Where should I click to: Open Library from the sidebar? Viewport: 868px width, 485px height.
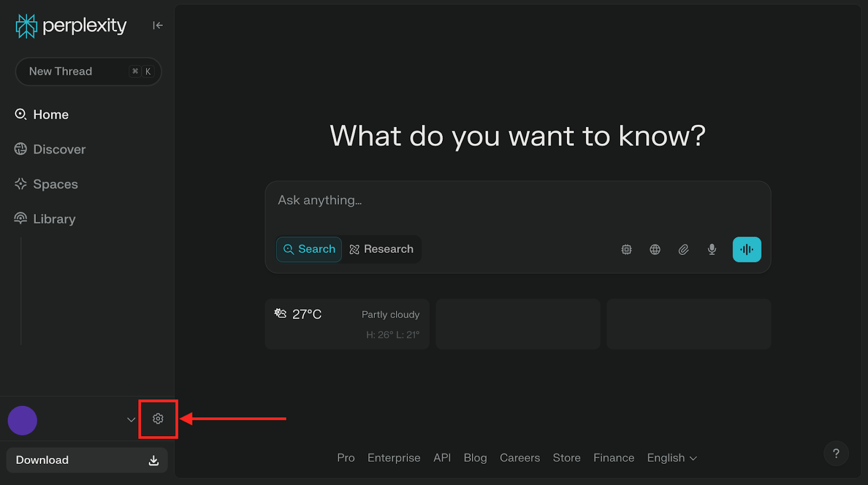coord(54,219)
